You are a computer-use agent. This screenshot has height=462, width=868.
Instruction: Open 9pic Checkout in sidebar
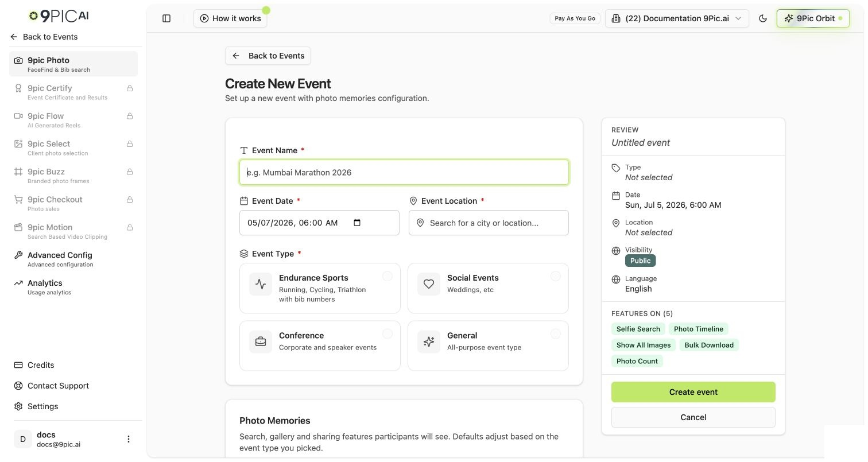(x=73, y=203)
